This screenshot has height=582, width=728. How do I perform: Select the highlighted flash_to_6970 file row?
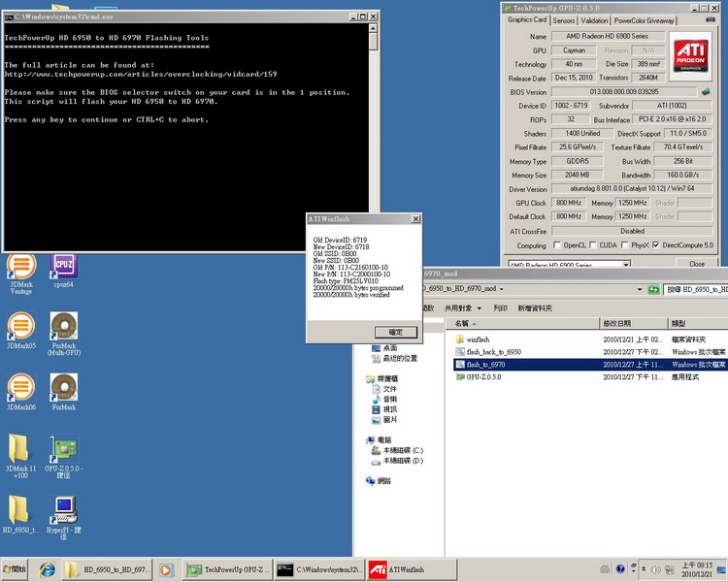tap(590, 365)
